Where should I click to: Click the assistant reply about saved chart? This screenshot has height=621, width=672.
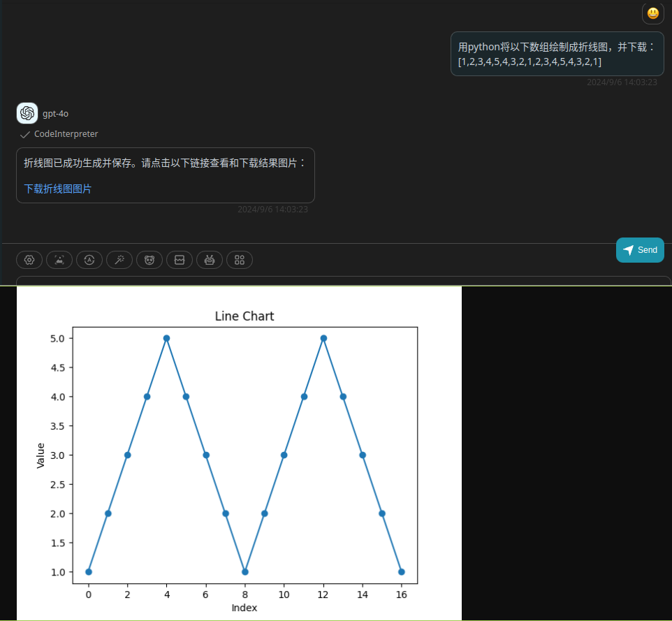point(166,175)
